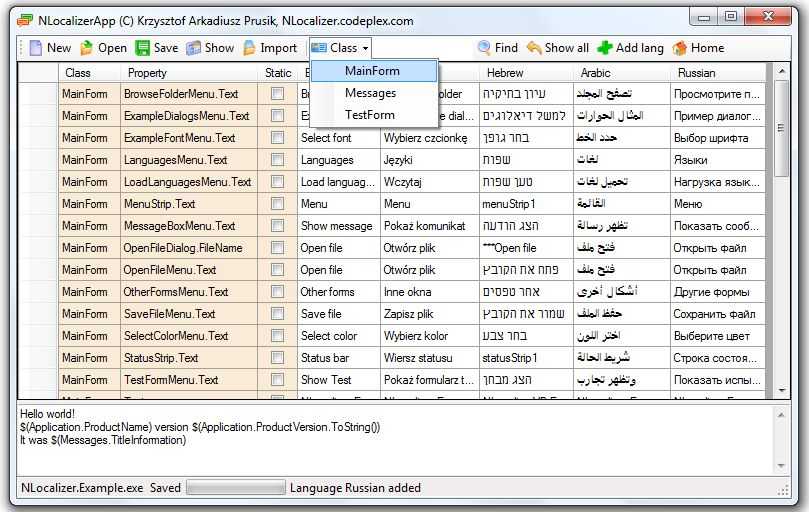
Task: Select the 'Wybierz czcionkę' cell
Action: point(430,138)
